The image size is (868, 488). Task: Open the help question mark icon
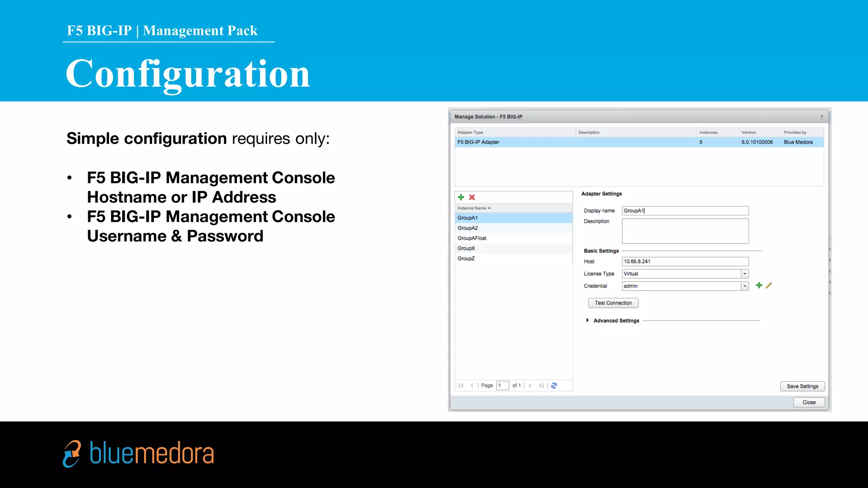[821, 117]
